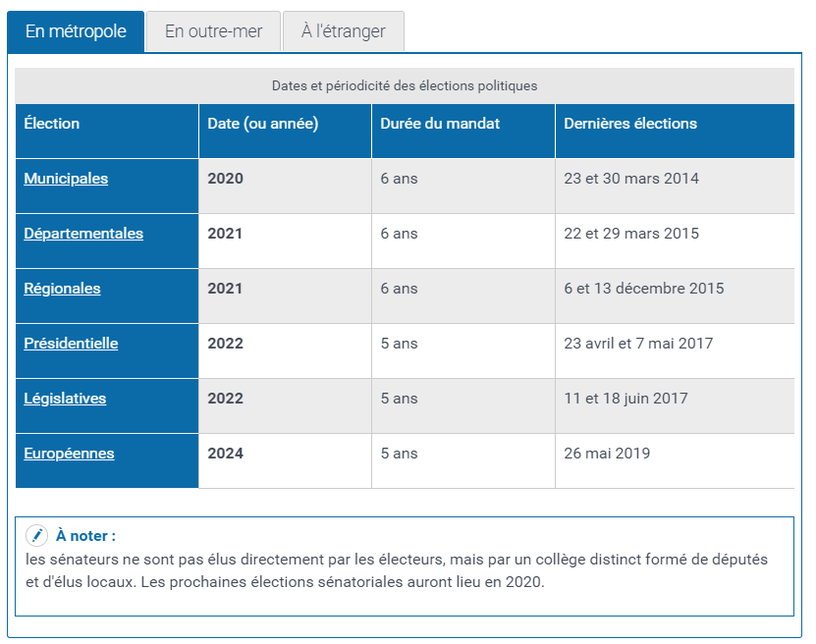Click the pencil icon beside À noter
This screenshot has width=816, height=644.
(x=36, y=535)
